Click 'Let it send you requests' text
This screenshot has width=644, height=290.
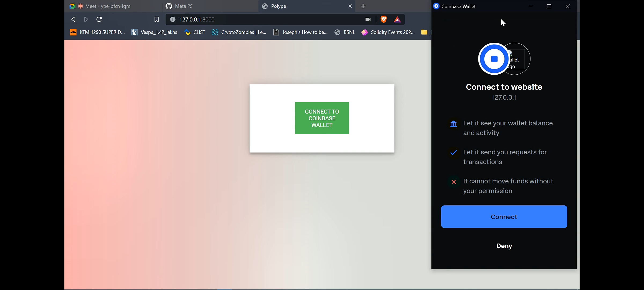[x=505, y=157]
